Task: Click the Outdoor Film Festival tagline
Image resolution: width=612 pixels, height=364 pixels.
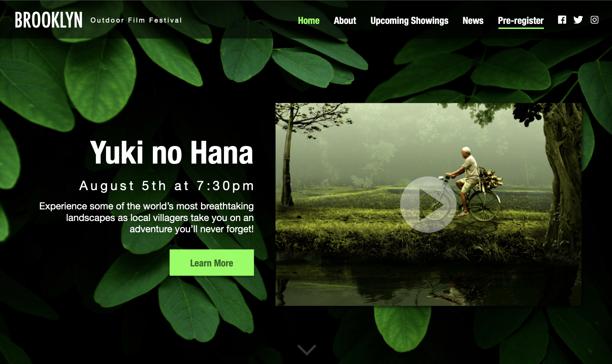Action: (x=136, y=20)
